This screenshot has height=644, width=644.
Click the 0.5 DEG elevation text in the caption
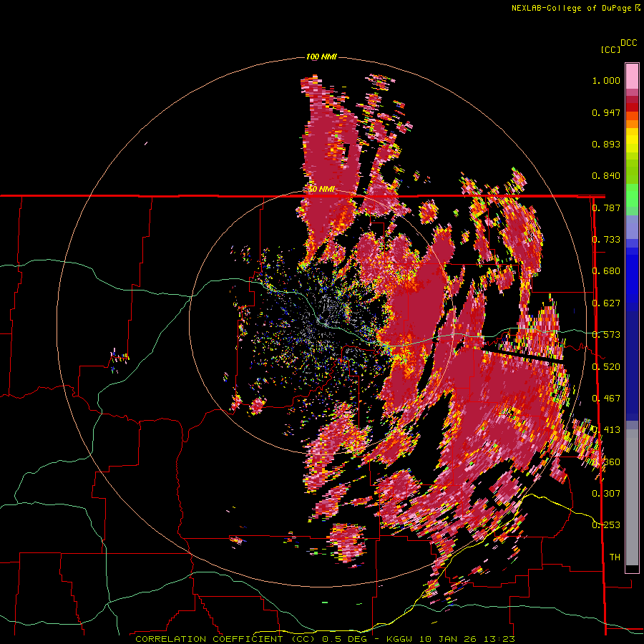click(x=346, y=639)
